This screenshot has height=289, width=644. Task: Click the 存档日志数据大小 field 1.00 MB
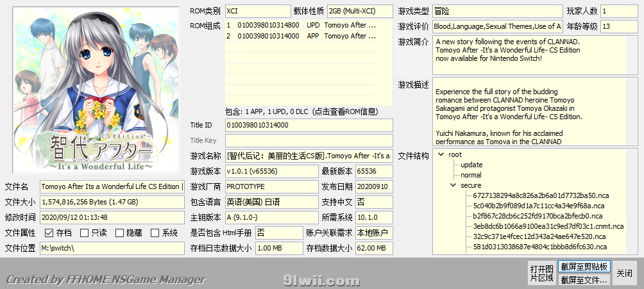point(279,249)
